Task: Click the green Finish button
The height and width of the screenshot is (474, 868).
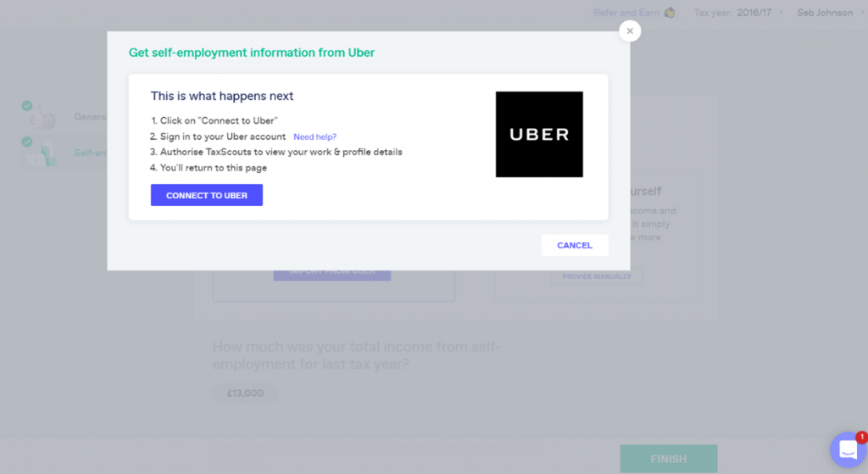Action: (669, 459)
